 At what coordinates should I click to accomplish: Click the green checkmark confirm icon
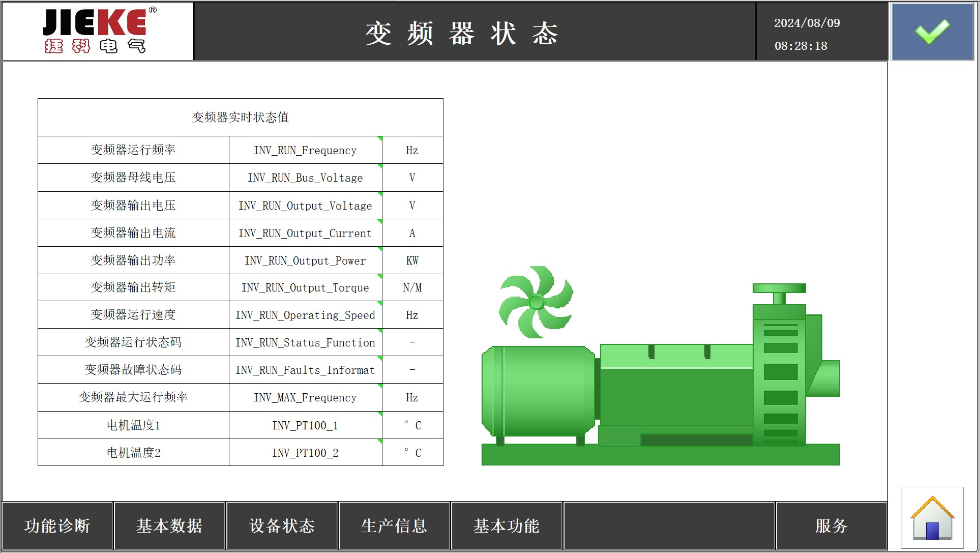tap(932, 32)
